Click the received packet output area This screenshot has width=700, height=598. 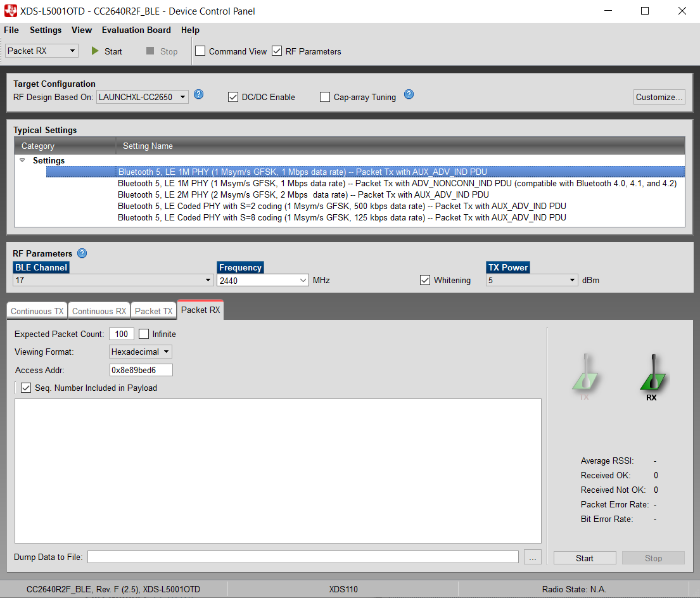(x=277, y=471)
